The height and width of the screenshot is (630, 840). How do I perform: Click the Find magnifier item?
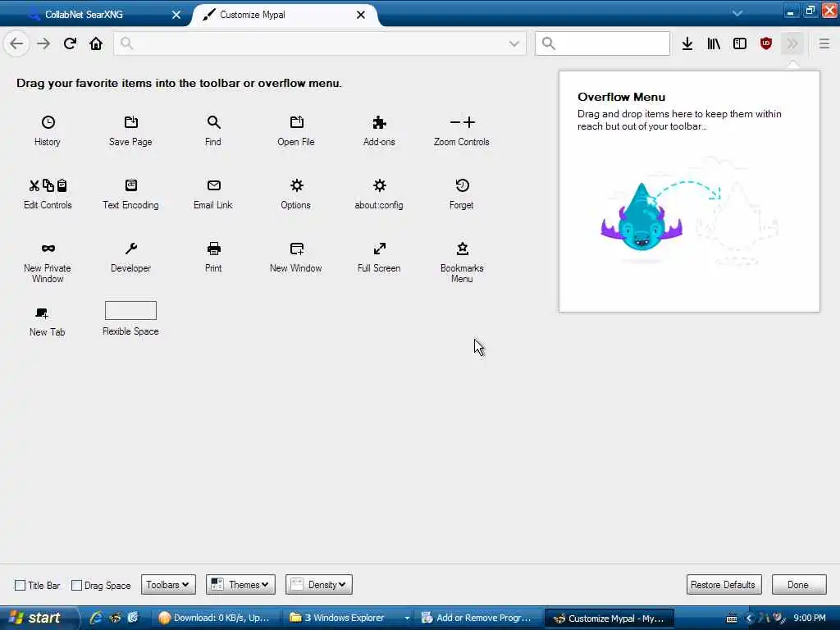(213, 130)
